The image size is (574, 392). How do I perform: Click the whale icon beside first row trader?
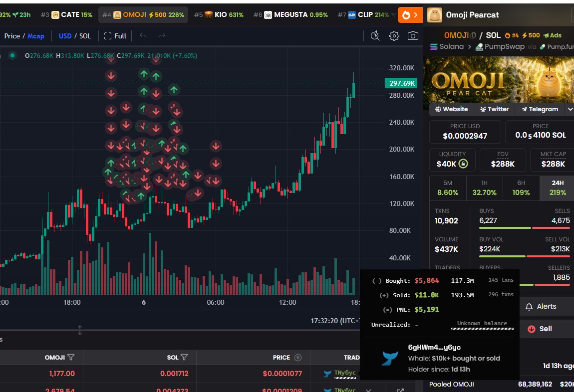pyautogui.click(x=327, y=374)
